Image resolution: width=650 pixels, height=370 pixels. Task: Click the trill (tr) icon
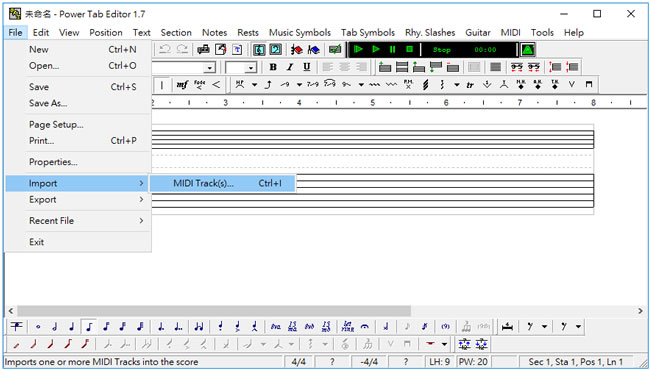[x=470, y=85]
